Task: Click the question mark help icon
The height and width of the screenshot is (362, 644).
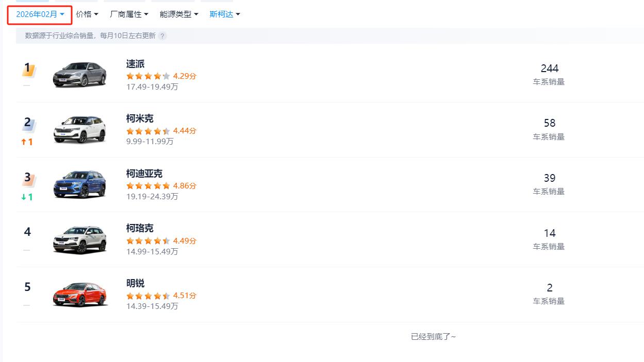Action: [162, 36]
